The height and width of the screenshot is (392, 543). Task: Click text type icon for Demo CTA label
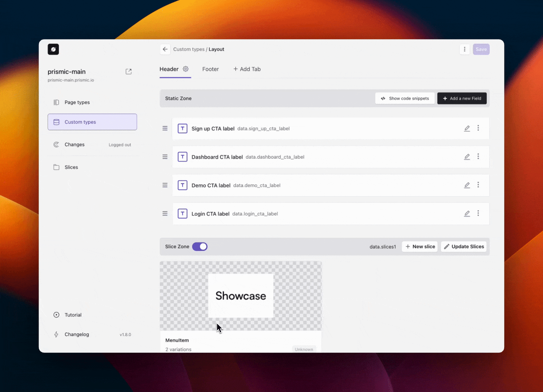click(183, 185)
